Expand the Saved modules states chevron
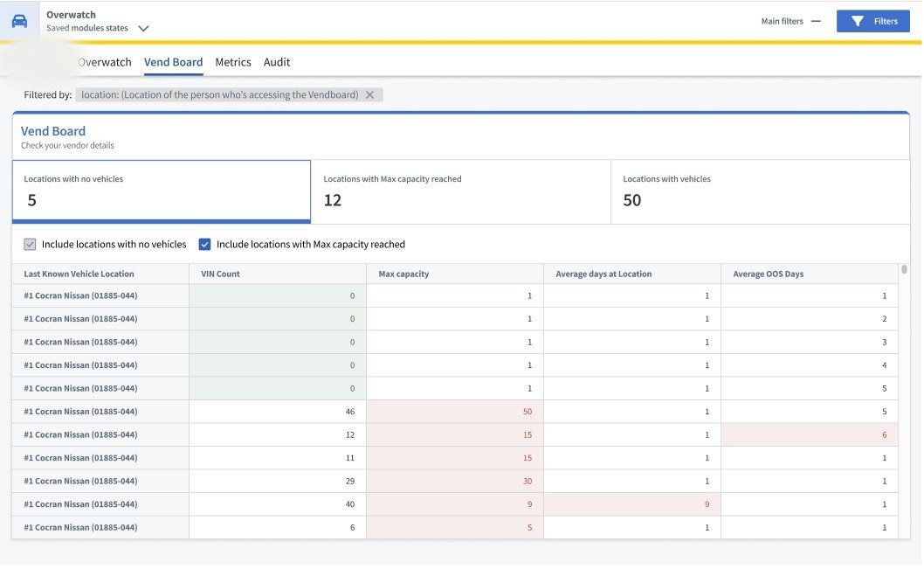Screen dimensions: 924x569 tap(143, 28)
